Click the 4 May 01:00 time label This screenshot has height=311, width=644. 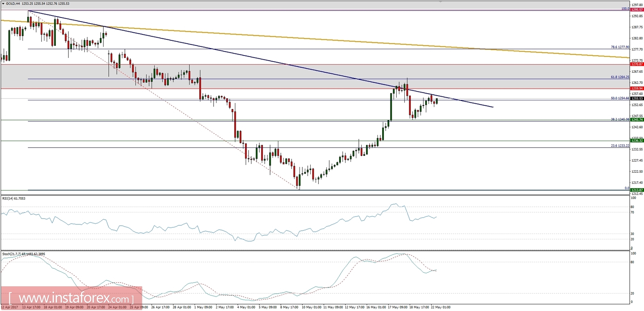[246, 307]
